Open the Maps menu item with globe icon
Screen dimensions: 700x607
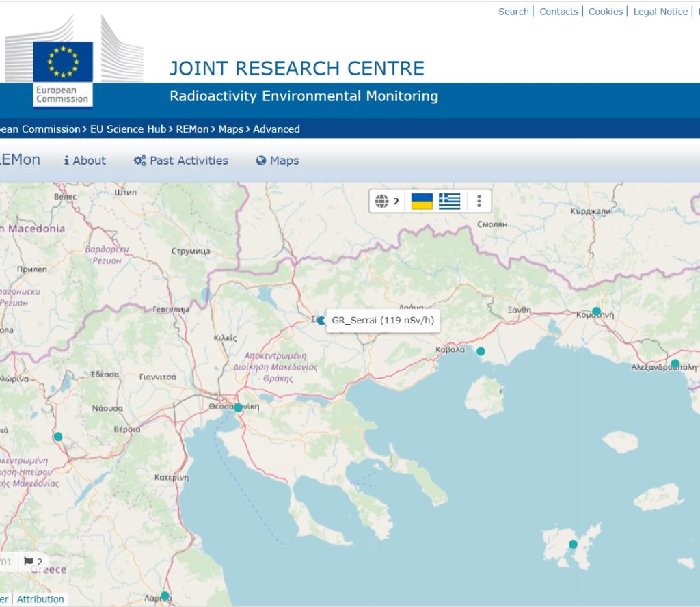tap(278, 161)
